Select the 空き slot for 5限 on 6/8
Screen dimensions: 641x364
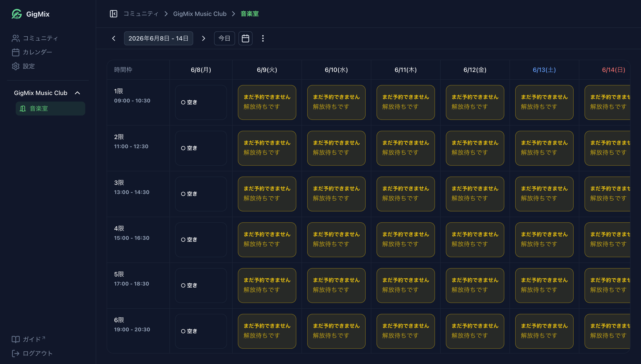click(201, 286)
